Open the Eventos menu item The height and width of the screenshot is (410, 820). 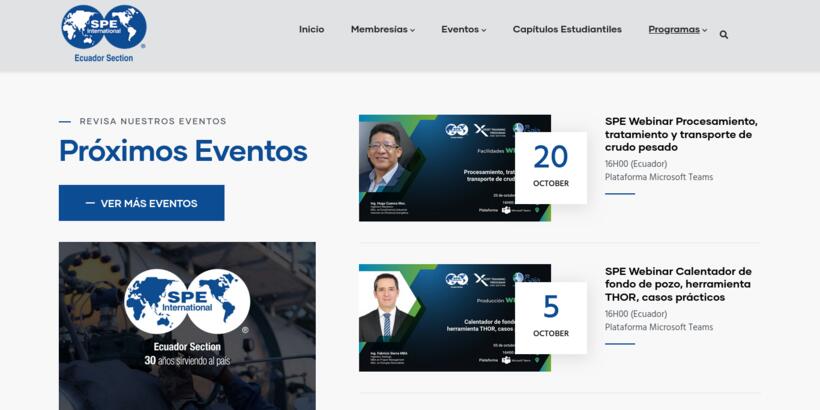[x=460, y=30]
